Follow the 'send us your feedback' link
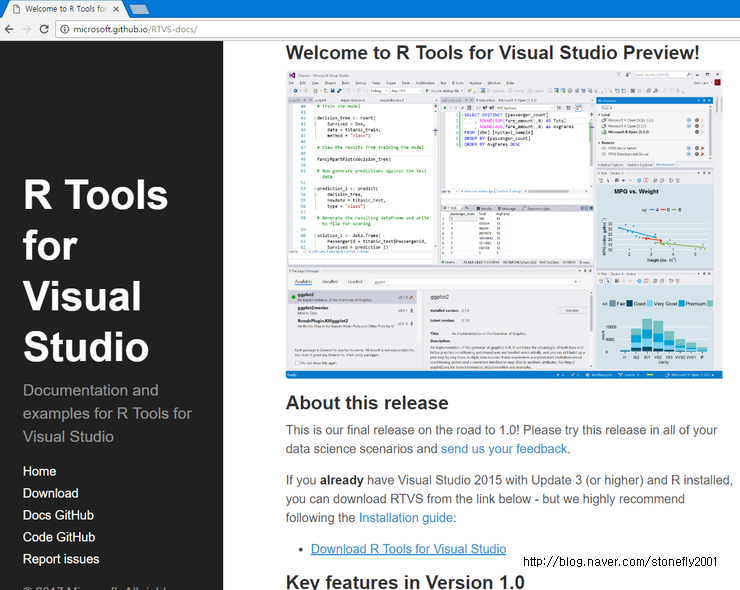Image resolution: width=740 pixels, height=590 pixels. [504, 448]
